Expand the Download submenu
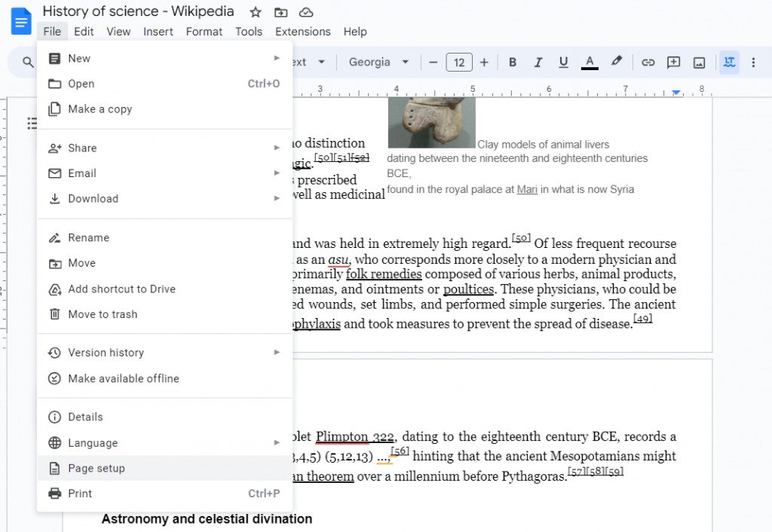 (x=90, y=198)
